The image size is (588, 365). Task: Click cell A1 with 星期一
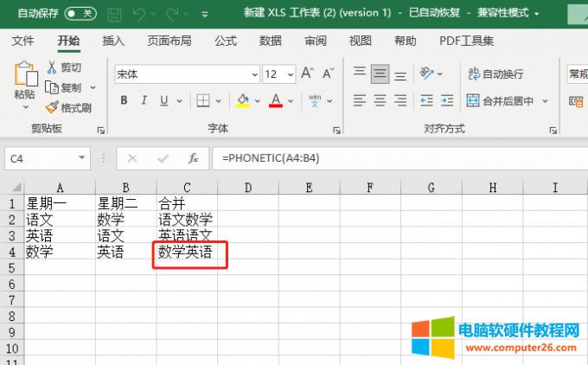[x=60, y=203]
